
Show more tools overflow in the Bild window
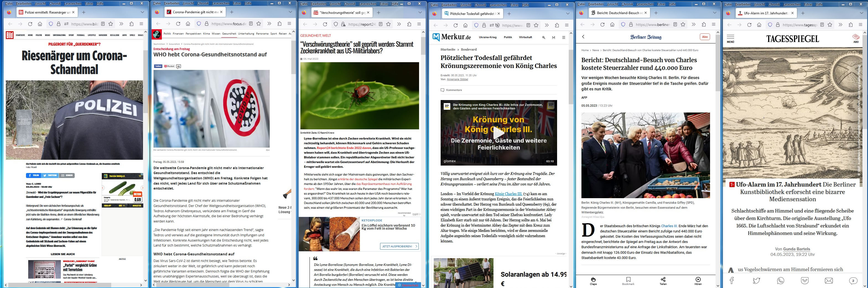point(121,24)
